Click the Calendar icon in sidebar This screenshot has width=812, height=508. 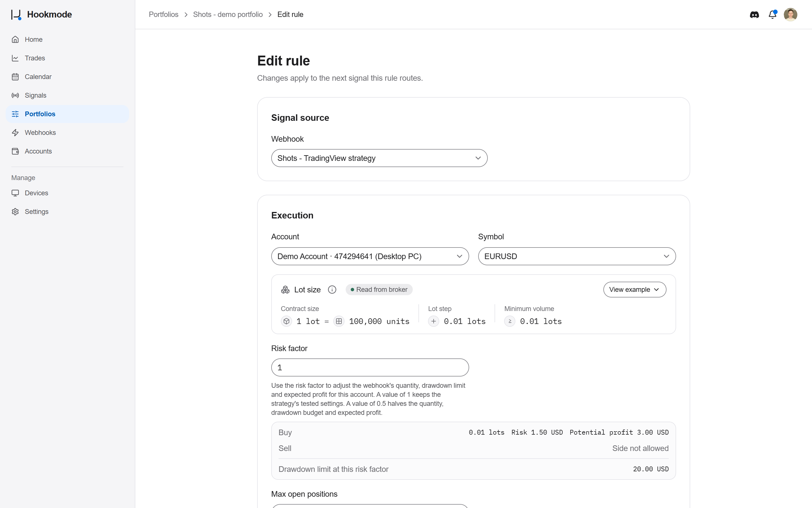[15, 76]
